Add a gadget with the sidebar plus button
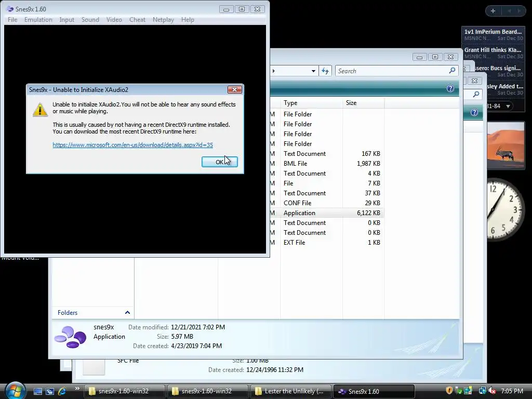 (x=493, y=11)
